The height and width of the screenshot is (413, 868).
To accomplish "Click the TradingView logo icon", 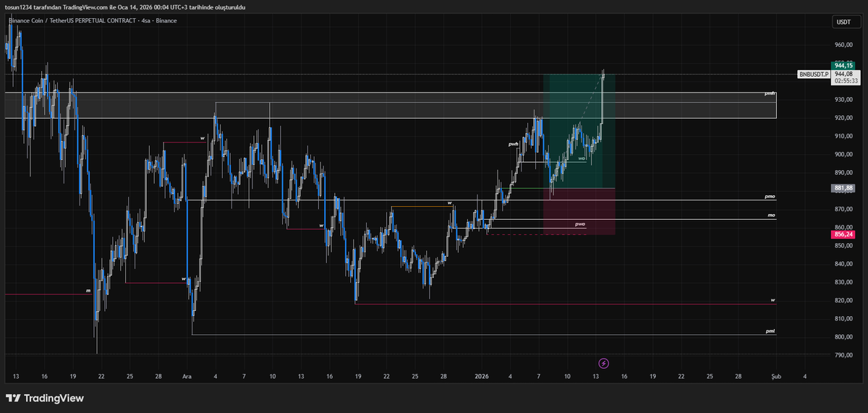I will point(13,399).
